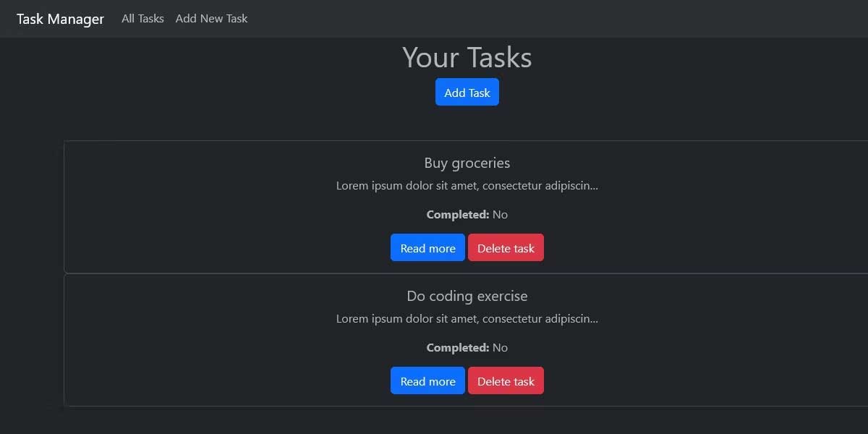Click Completed status under Do coding exercise
The width and height of the screenshot is (868, 434).
coord(467,348)
